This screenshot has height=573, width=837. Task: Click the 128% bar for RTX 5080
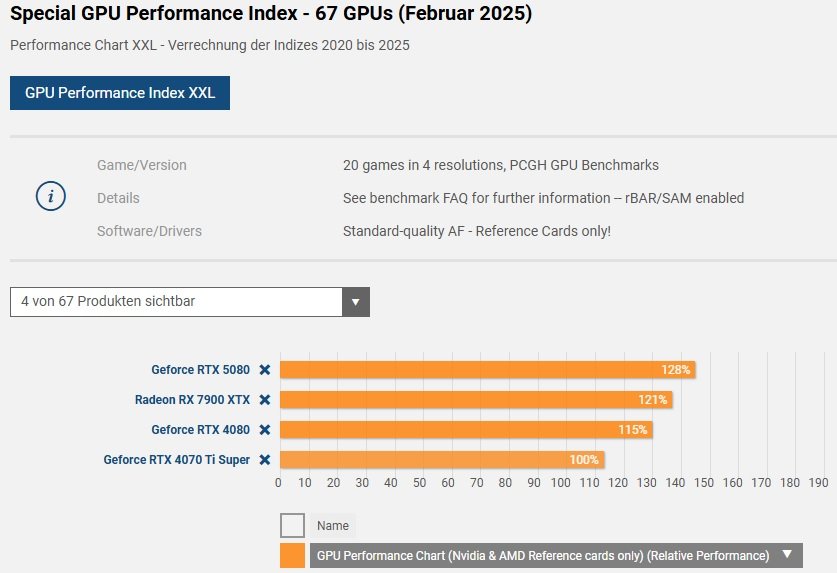point(487,370)
